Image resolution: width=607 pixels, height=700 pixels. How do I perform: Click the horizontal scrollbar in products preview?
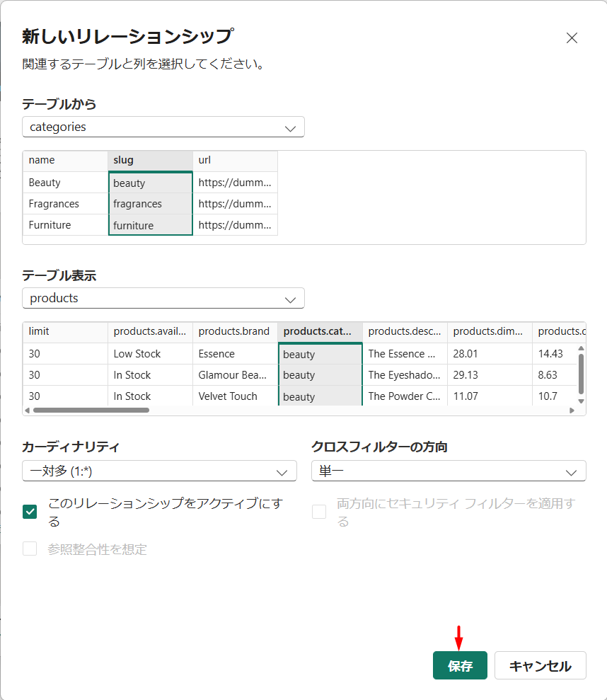point(91,410)
